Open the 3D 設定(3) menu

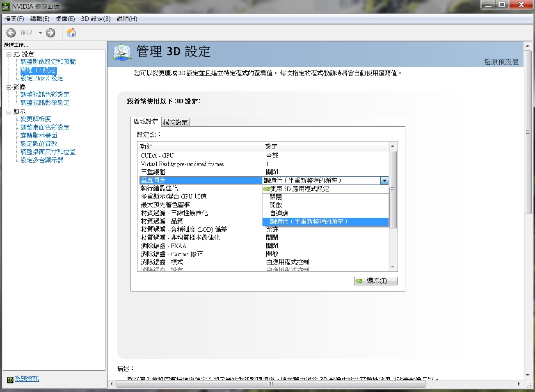pos(96,19)
